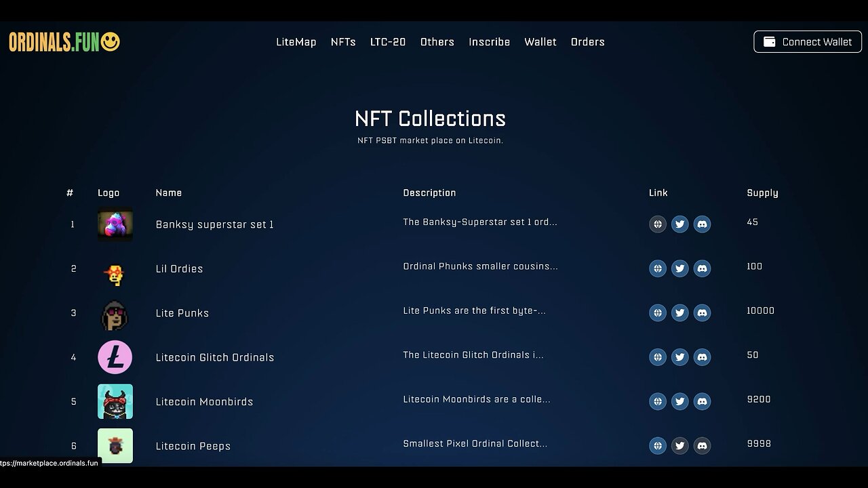Open the Litecoin Peeps collection
Image resolution: width=868 pixels, height=488 pixels.
[193, 446]
